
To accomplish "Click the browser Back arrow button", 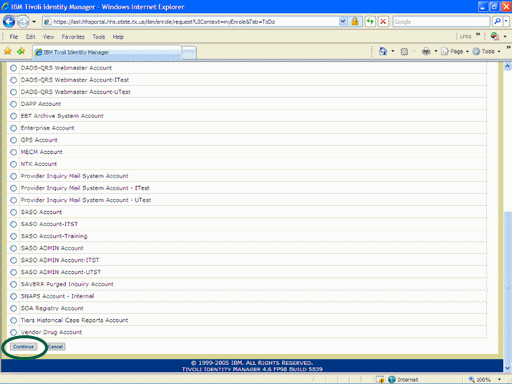I will coord(9,22).
